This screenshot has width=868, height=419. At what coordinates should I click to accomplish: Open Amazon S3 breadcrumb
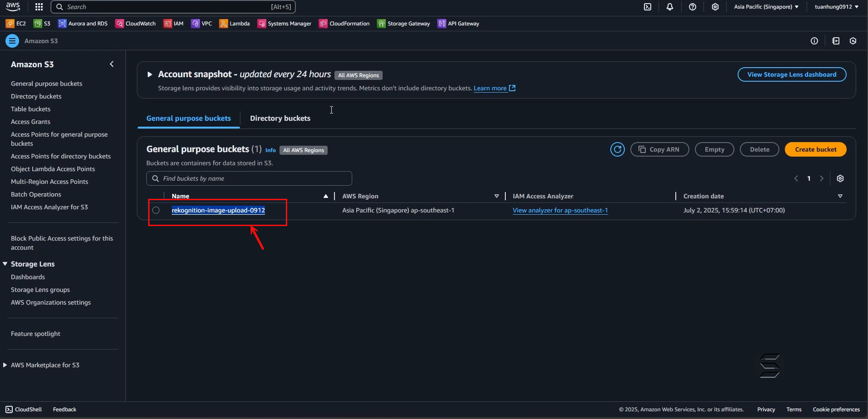point(41,41)
